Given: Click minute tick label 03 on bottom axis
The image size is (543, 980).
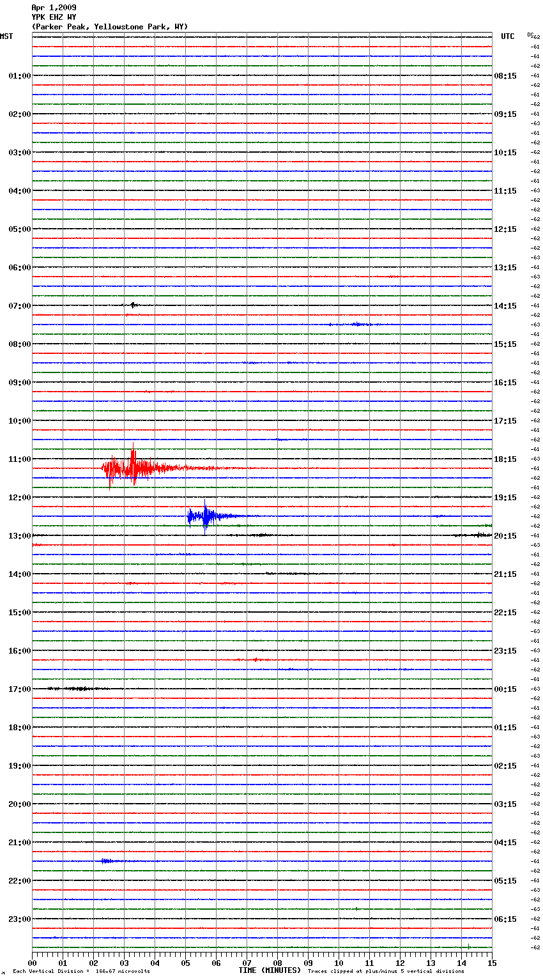Looking at the screenshot, I should (x=125, y=963).
